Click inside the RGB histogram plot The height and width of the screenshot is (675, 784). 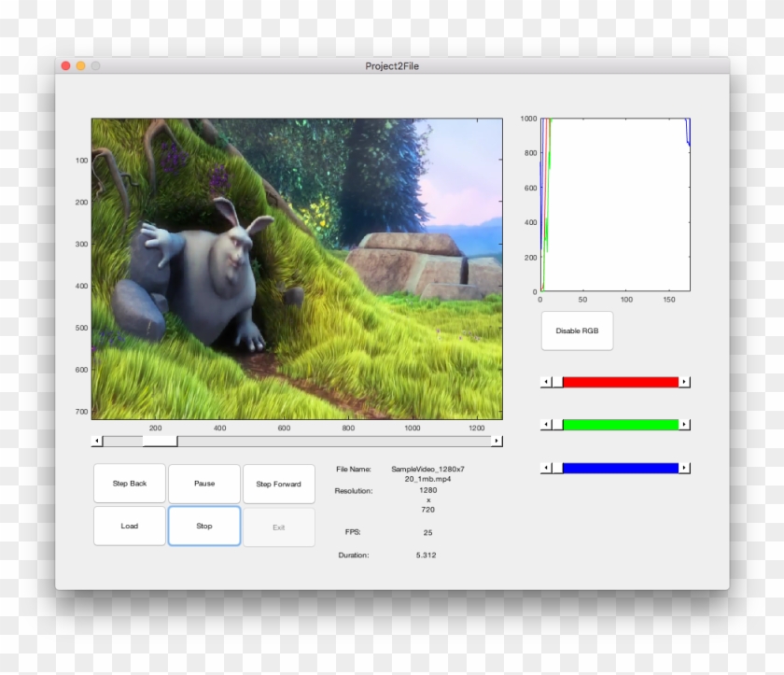pyautogui.click(x=616, y=205)
